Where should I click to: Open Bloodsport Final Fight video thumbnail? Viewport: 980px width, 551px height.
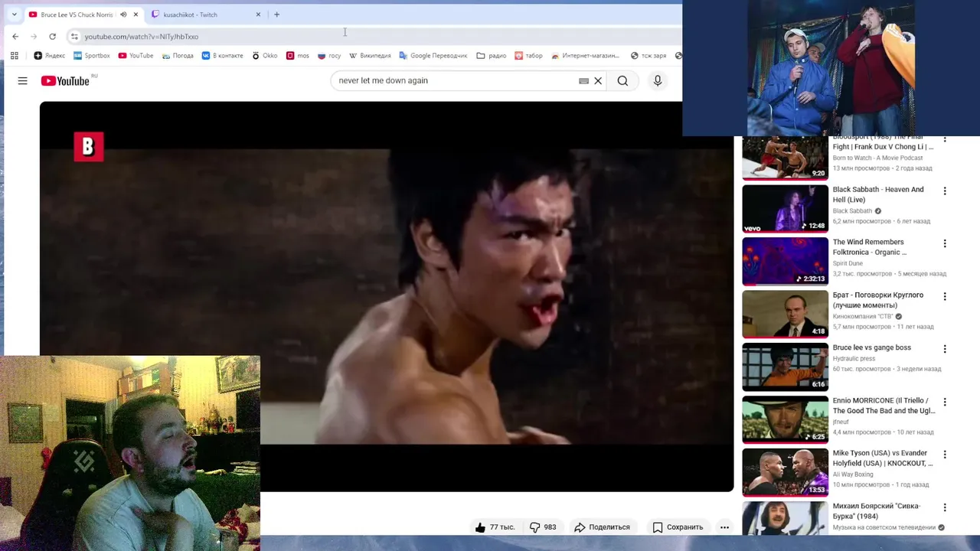785,158
